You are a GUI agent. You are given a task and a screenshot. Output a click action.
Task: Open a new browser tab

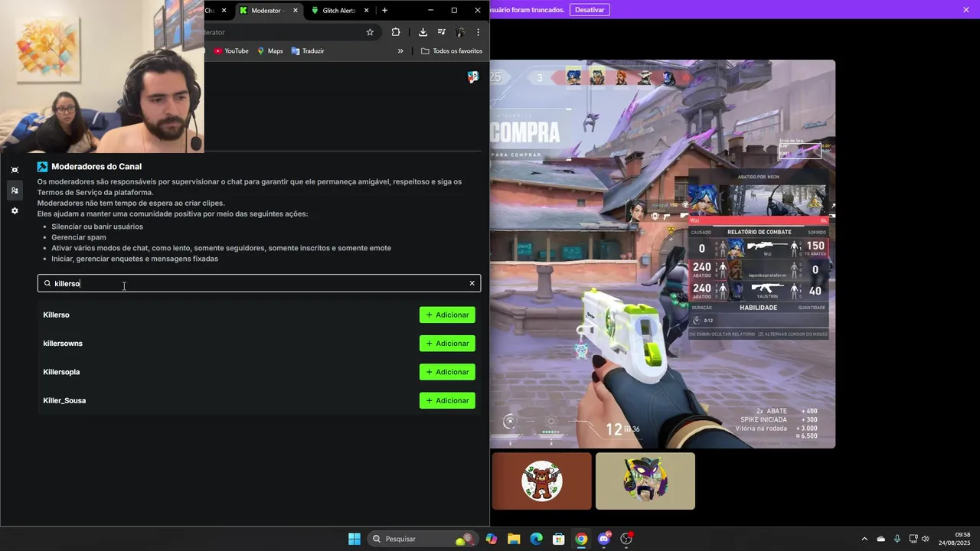tap(384, 11)
